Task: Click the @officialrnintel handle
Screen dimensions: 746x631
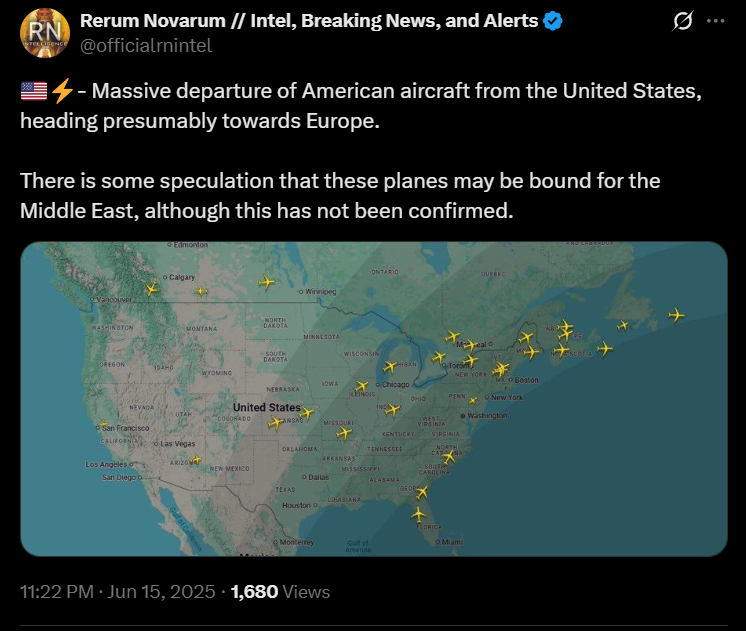Action: click(146, 46)
